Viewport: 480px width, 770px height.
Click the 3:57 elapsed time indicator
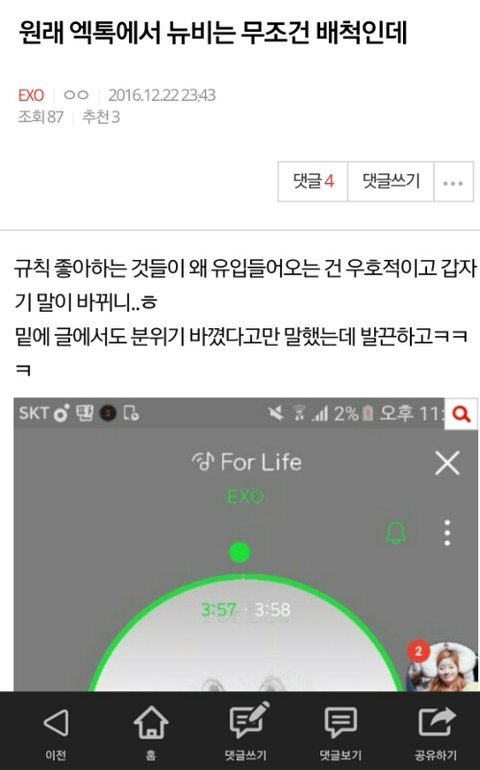click(219, 609)
